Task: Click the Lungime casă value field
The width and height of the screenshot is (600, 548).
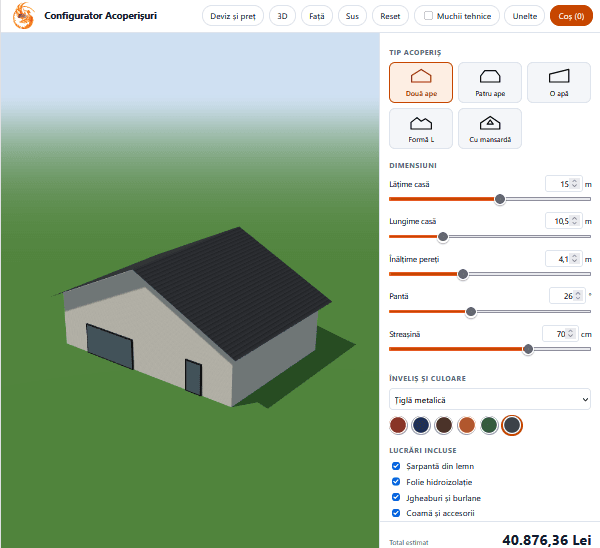Action: coord(563,221)
